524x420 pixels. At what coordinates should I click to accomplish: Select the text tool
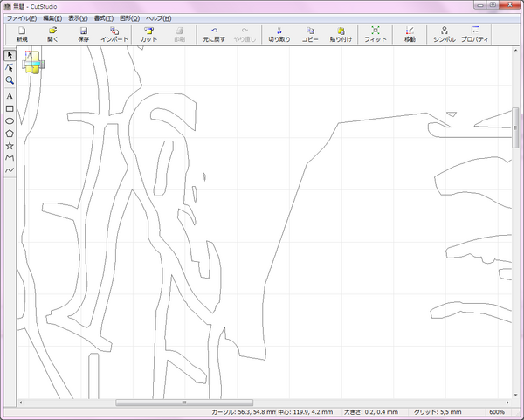click(x=10, y=95)
